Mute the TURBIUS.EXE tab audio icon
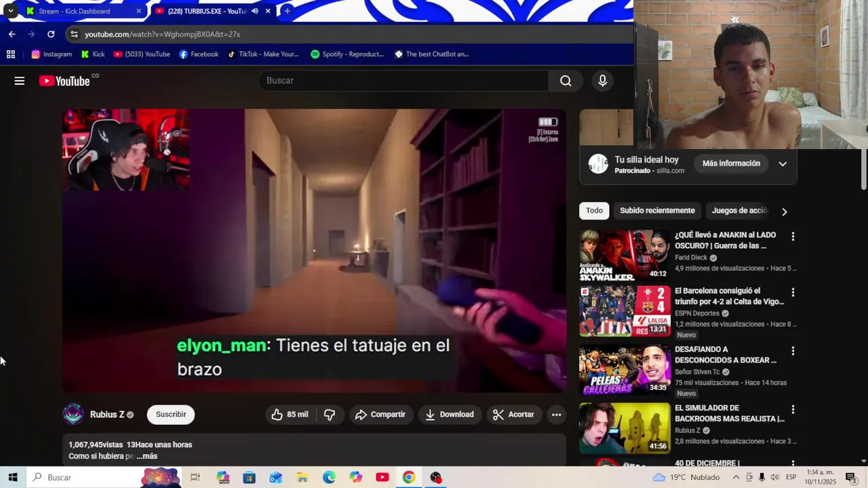The width and height of the screenshot is (868, 488). (x=255, y=11)
